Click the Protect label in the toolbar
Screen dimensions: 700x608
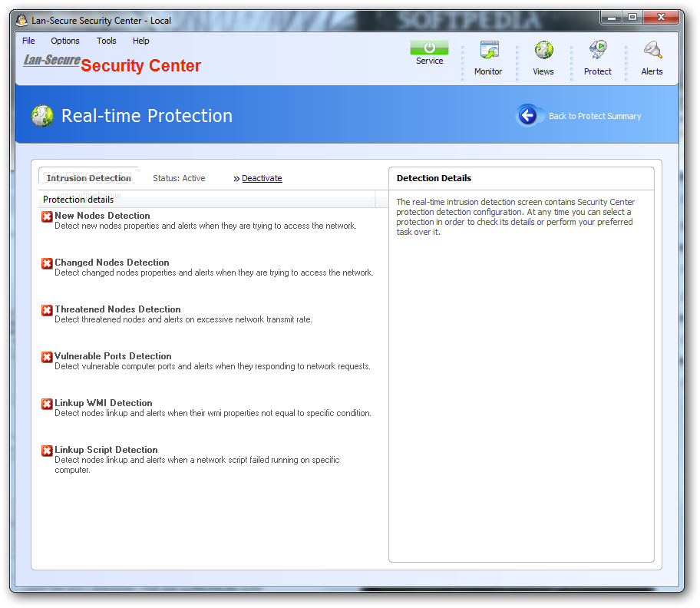click(598, 71)
